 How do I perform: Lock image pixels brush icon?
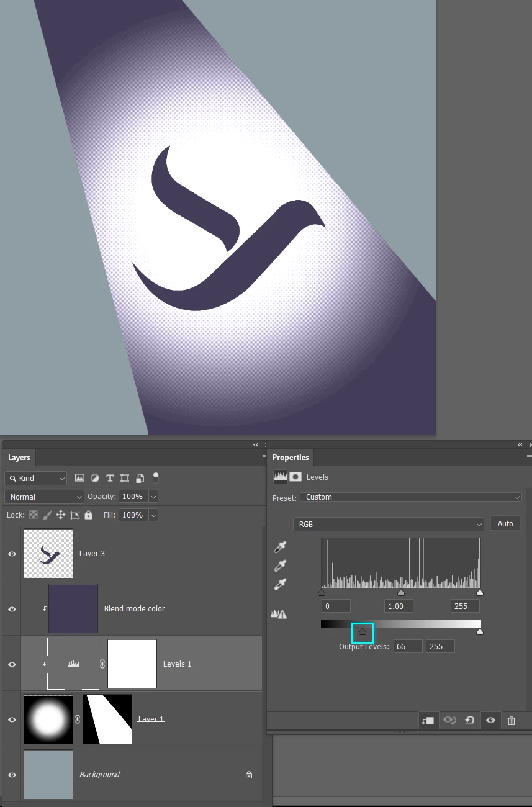click(47, 515)
